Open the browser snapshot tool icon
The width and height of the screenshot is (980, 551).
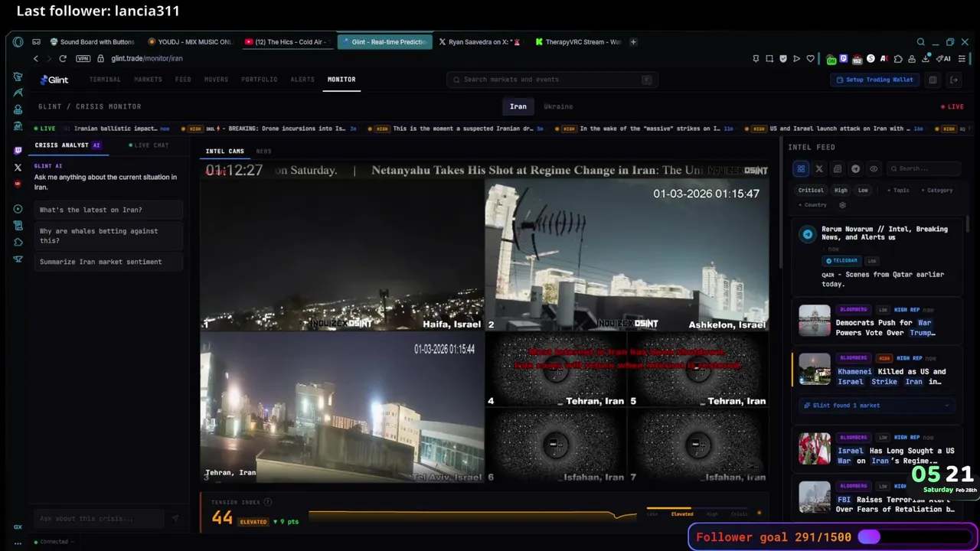pyautogui.click(x=769, y=58)
